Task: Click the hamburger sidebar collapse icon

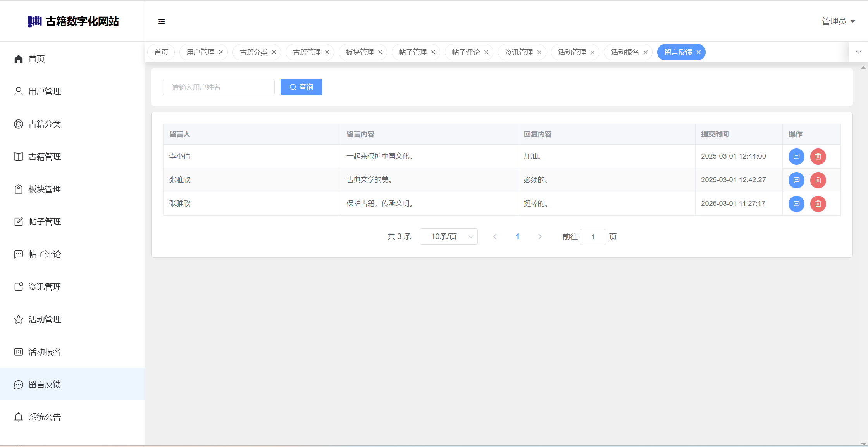Action: [162, 21]
